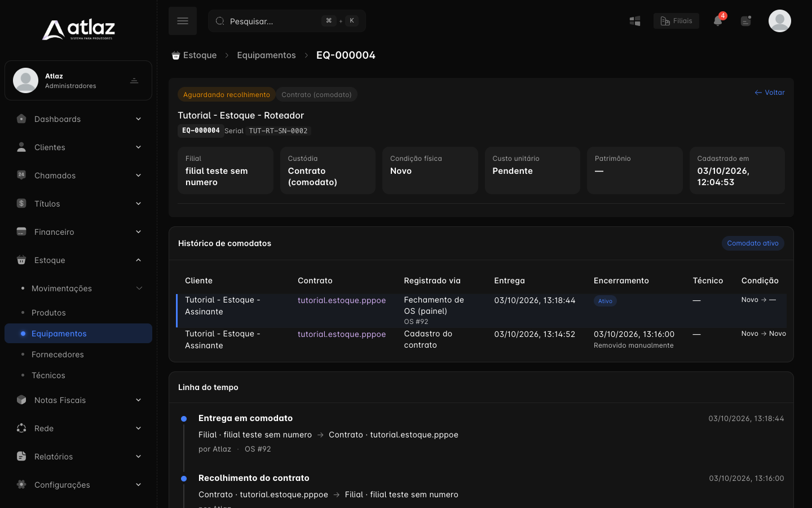Click the Clientes person icon
Image resolution: width=812 pixels, height=508 pixels.
[21, 147]
